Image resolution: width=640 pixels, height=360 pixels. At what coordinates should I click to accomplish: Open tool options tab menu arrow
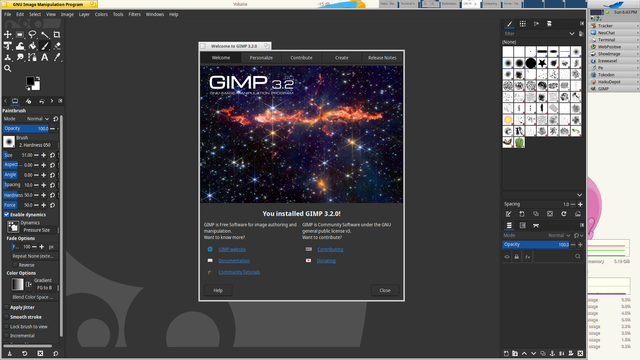click(60, 101)
